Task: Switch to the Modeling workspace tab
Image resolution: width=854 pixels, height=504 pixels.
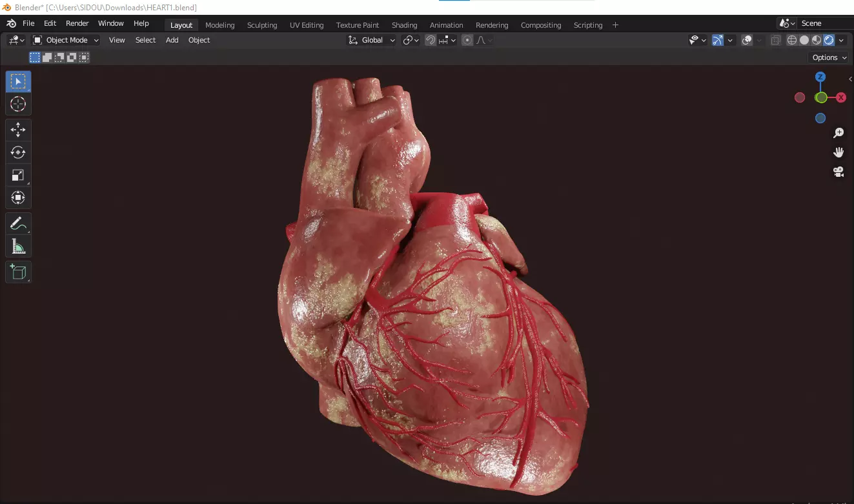Action: (x=219, y=25)
